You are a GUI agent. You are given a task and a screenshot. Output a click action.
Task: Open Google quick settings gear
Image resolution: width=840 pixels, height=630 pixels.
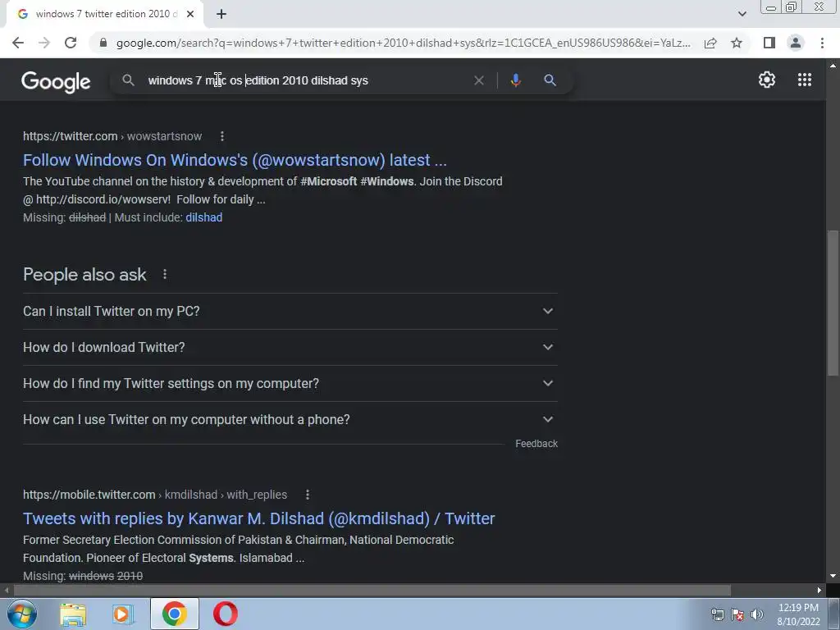[767, 80]
